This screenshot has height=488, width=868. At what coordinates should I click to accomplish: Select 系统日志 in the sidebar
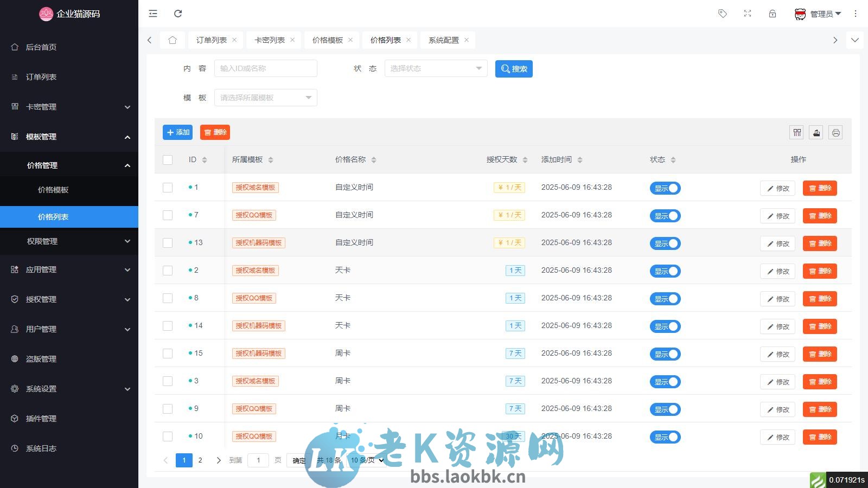click(41, 448)
